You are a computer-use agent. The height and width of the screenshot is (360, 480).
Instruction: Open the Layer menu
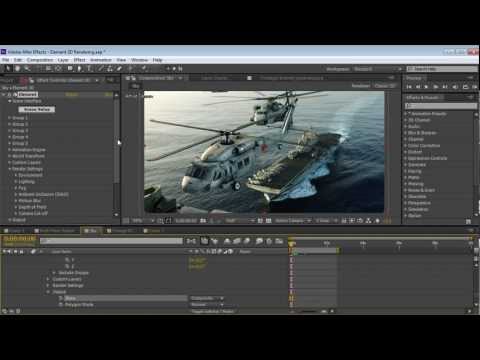pos(63,60)
